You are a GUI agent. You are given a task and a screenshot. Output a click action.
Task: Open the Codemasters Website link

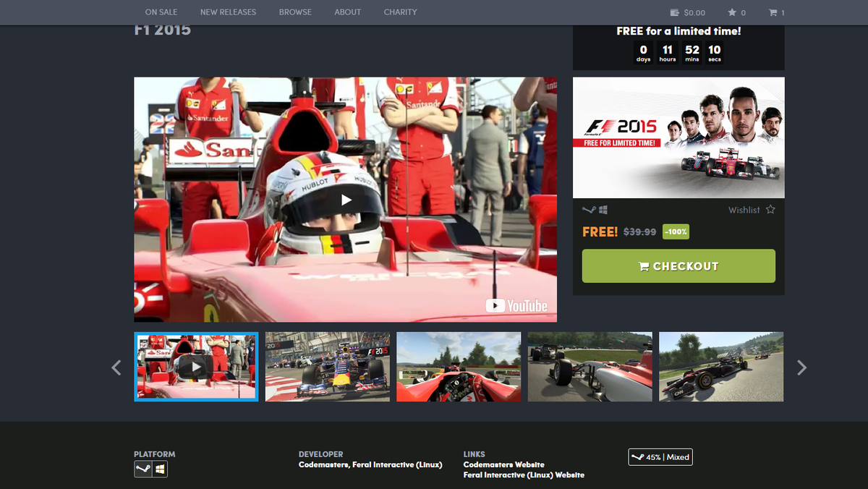coord(504,465)
